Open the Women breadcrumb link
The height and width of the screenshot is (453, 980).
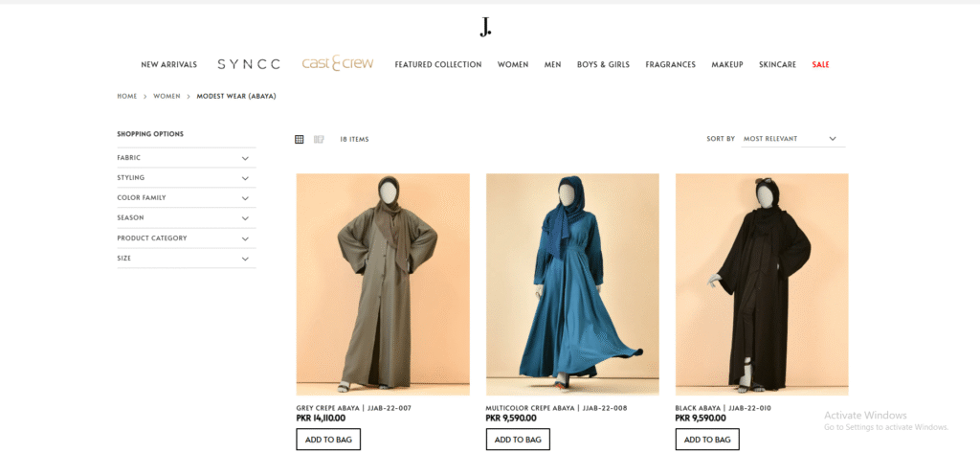(x=167, y=97)
